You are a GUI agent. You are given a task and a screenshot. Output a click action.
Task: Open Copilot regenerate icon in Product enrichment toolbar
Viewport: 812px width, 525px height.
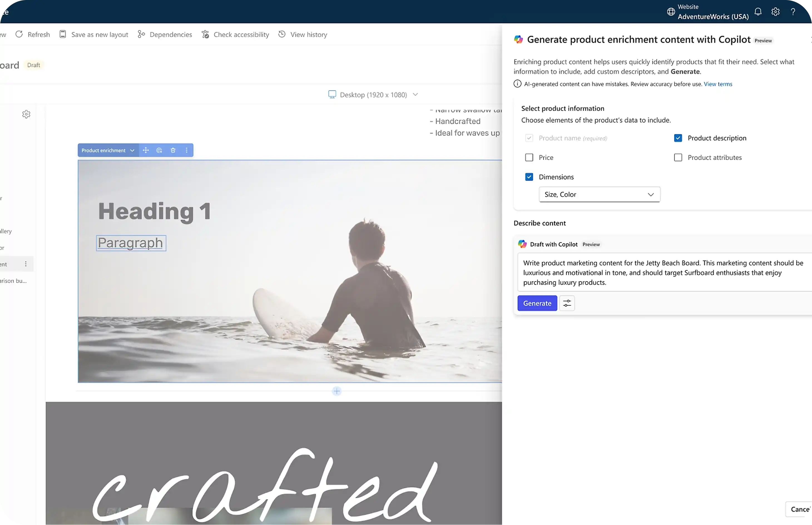(x=159, y=150)
